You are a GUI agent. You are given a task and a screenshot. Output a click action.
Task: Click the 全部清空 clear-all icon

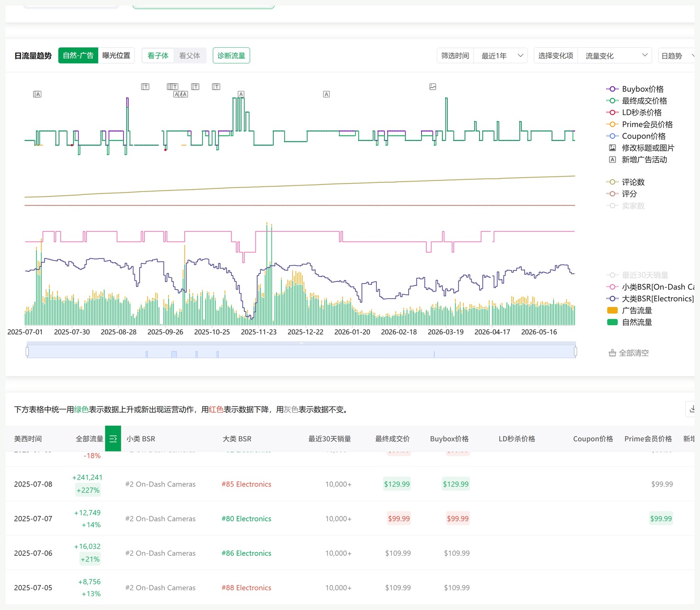tap(612, 353)
